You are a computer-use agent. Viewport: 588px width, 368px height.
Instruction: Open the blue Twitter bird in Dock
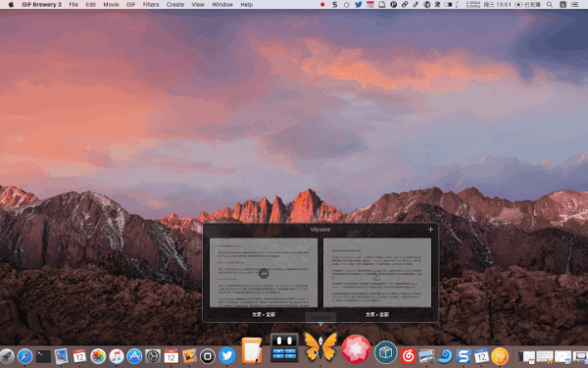[x=227, y=356]
